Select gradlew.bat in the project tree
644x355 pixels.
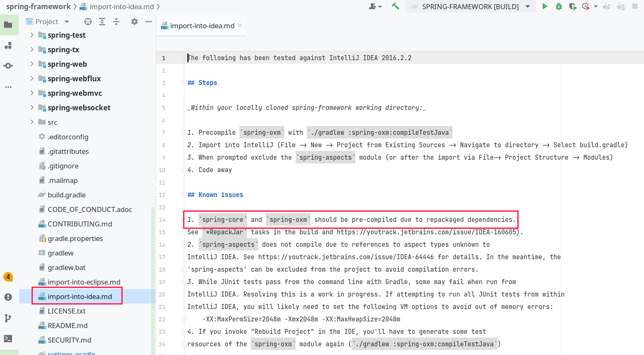pos(66,267)
